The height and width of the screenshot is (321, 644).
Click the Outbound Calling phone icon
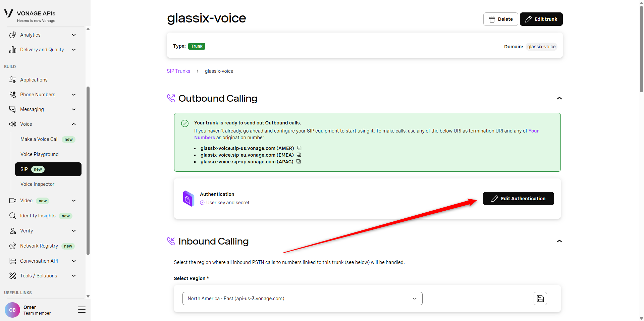point(171,98)
